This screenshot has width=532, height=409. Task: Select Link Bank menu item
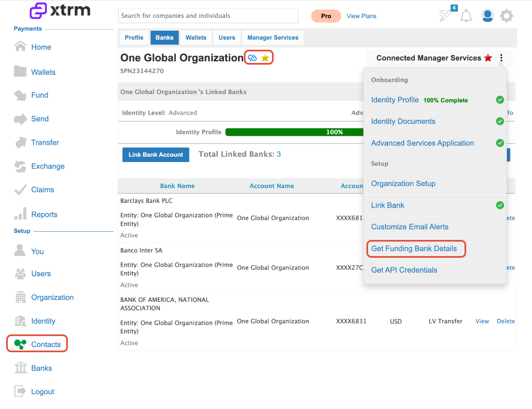point(388,205)
